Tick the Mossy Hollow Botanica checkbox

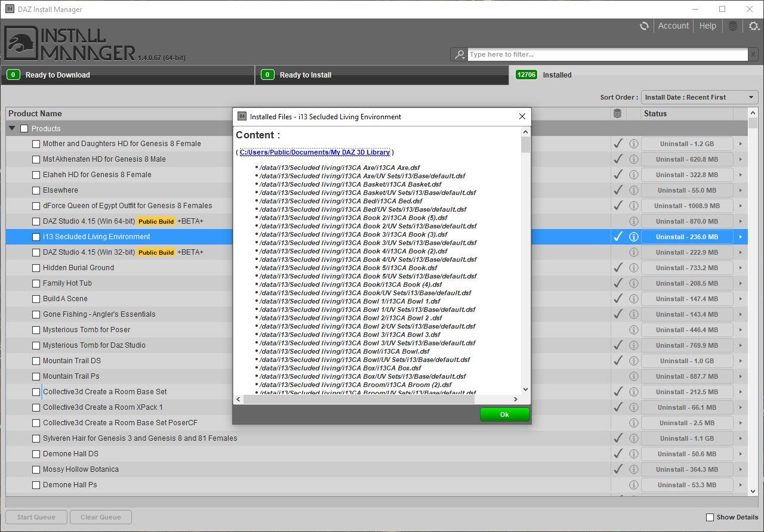tap(36, 469)
